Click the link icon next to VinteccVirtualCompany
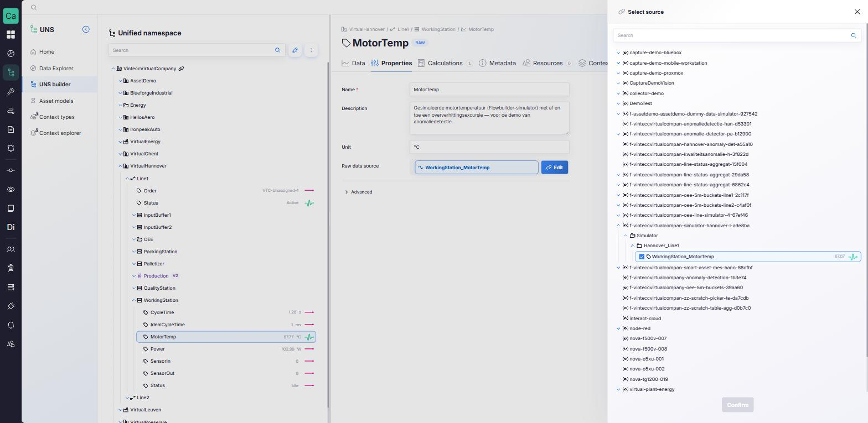This screenshot has height=423, width=868. pos(181,69)
